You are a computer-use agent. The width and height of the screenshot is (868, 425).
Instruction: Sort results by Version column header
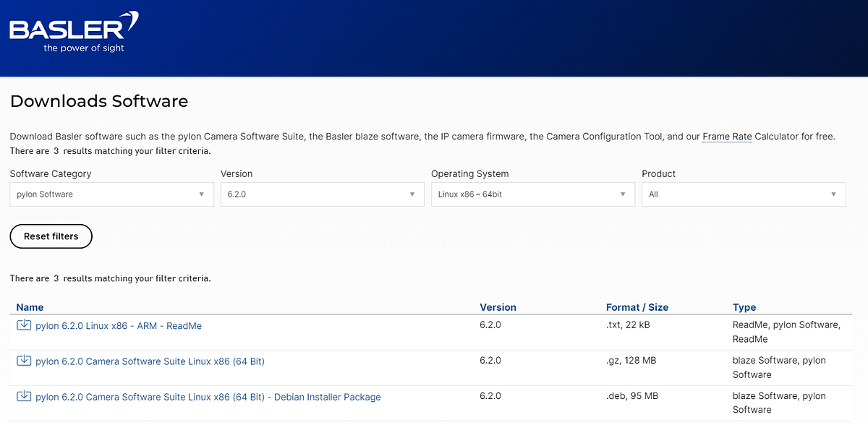(x=498, y=307)
